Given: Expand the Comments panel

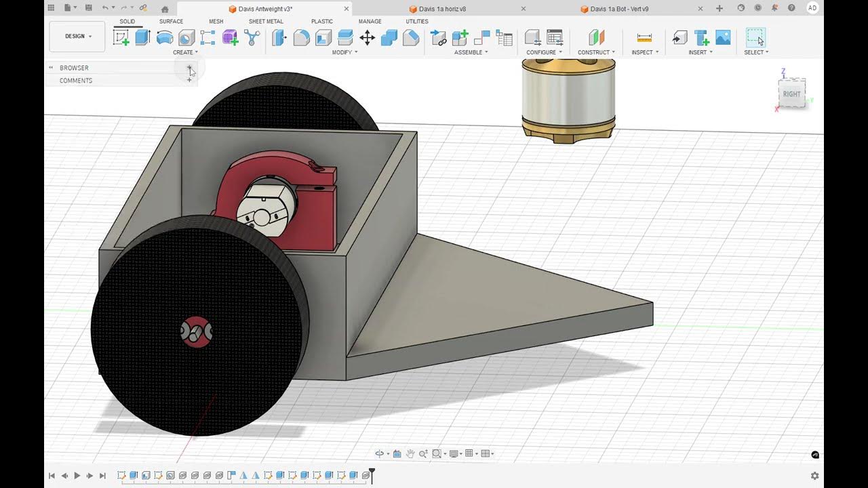Looking at the screenshot, I should coord(189,80).
